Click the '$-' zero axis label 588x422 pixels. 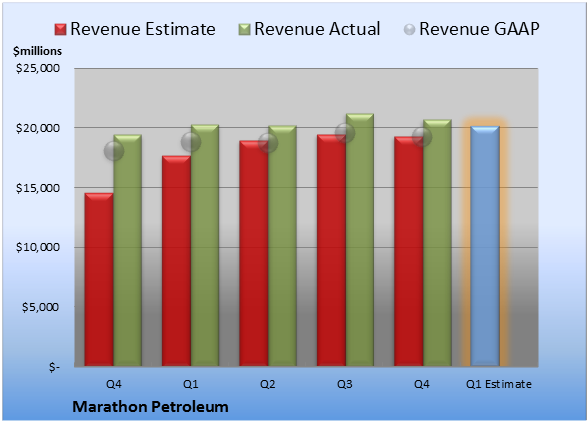(x=54, y=367)
